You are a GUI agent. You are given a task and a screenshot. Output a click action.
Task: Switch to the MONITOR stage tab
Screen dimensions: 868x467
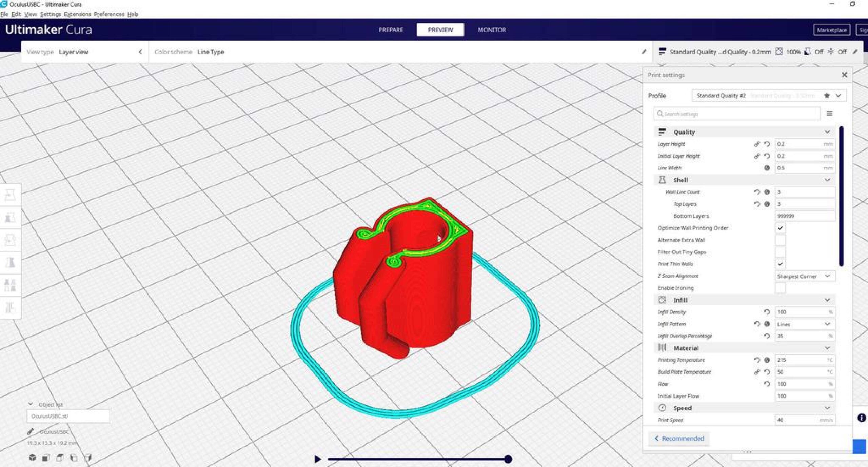click(x=492, y=30)
